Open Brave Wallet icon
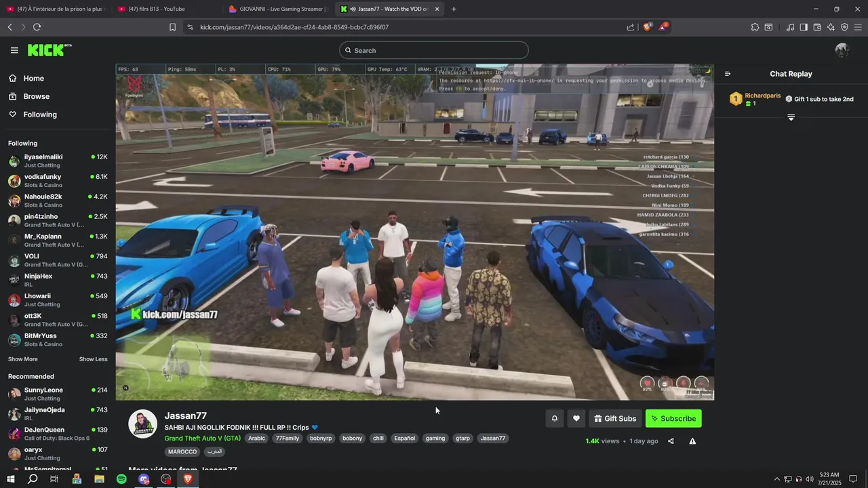Screen dimensions: 868x488 click(x=817, y=27)
